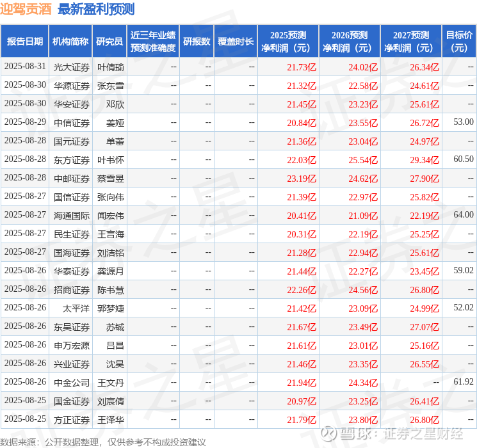Click the 2025-08-31 report date

(25, 67)
